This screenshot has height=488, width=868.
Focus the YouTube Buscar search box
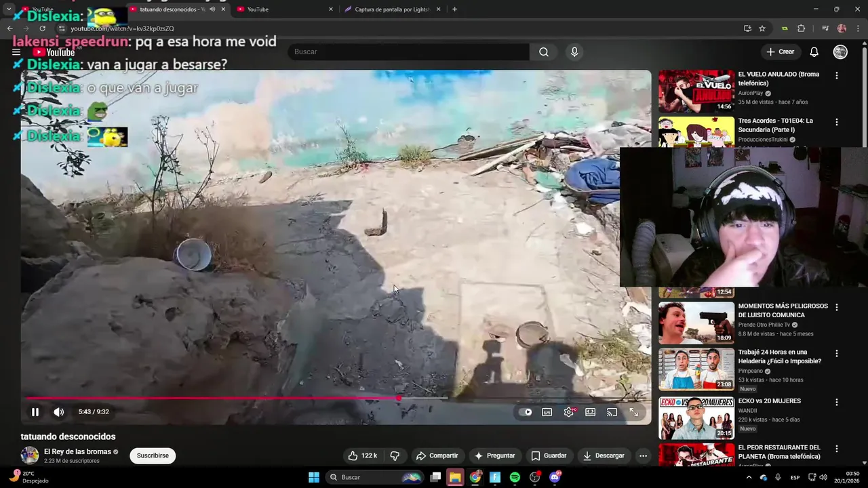[409, 52]
